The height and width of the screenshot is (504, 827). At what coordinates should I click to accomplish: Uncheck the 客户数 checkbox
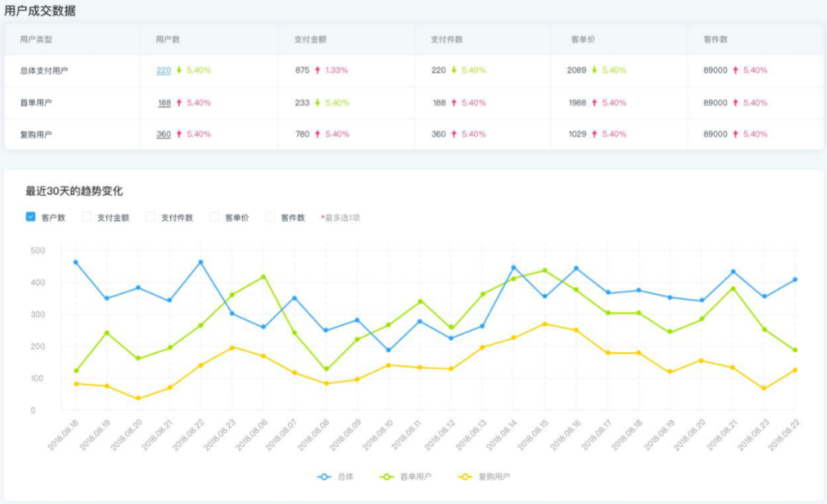(x=30, y=218)
